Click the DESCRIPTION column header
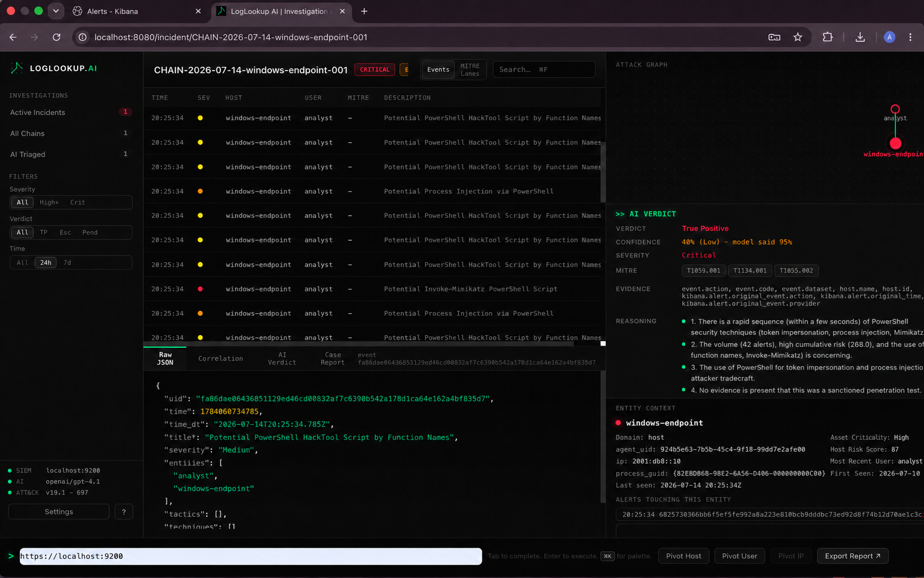The height and width of the screenshot is (578, 924). [x=407, y=98]
